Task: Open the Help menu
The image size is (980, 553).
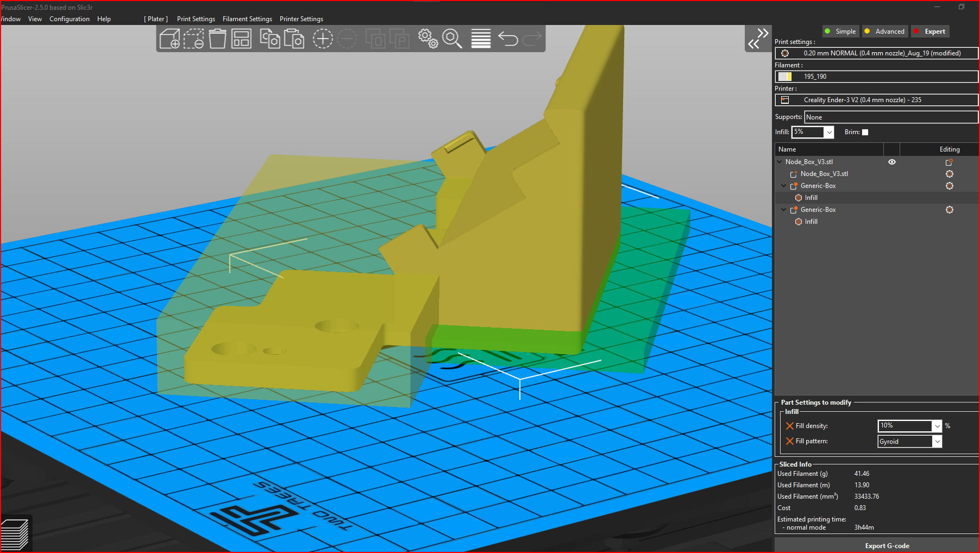Action: (104, 19)
